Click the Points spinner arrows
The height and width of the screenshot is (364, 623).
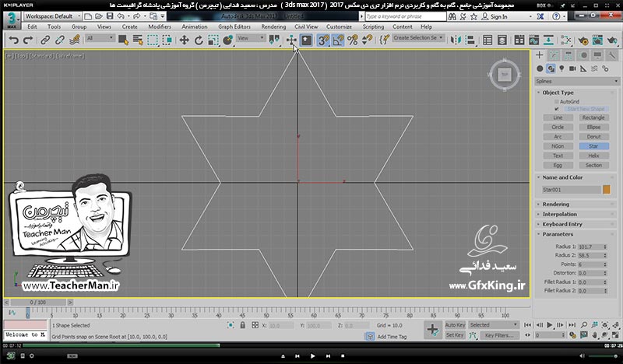[x=605, y=264]
